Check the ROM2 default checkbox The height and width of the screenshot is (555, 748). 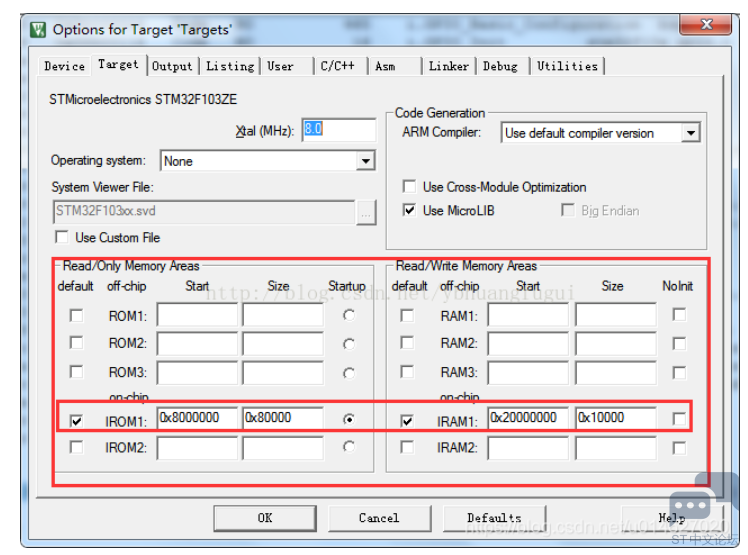(x=76, y=343)
